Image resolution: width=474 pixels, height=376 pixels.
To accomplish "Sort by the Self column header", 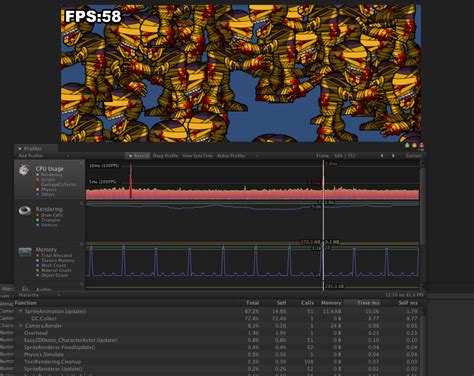I will click(282, 303).
